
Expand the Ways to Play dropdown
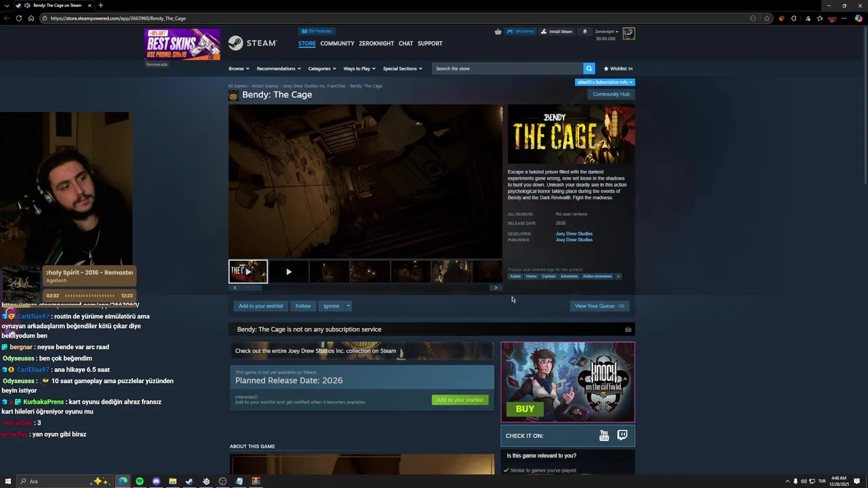pyautogui.click(x=359, y=68)
